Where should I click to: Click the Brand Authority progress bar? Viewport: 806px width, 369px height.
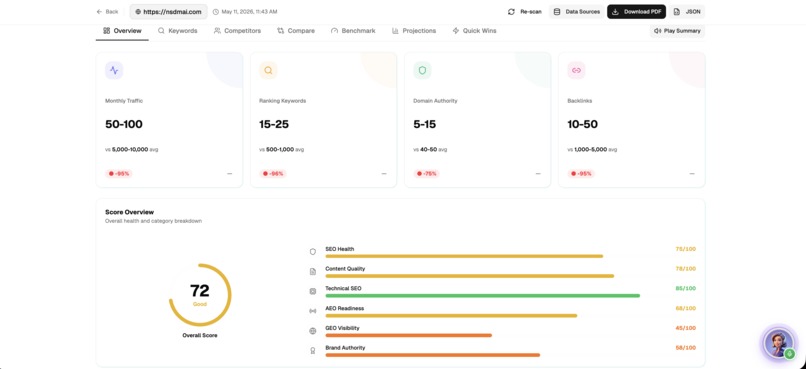433,355
